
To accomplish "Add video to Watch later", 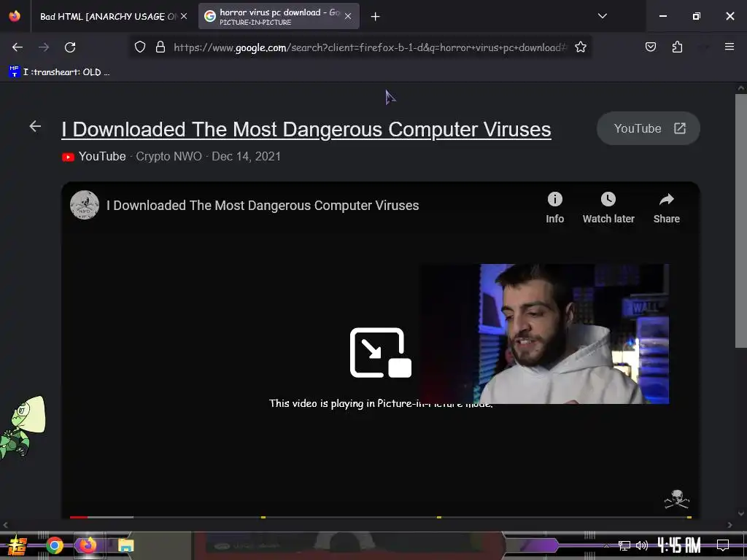I will (x=608, y=208).
